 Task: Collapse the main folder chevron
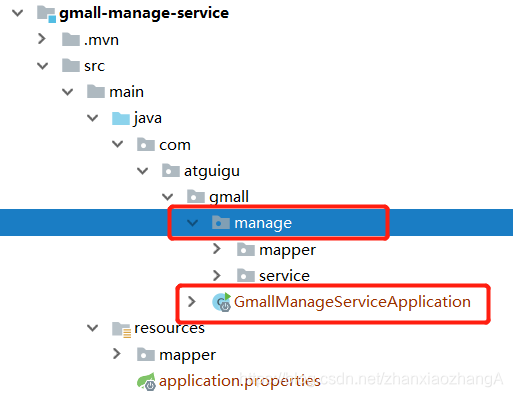[x=68, y=92]
